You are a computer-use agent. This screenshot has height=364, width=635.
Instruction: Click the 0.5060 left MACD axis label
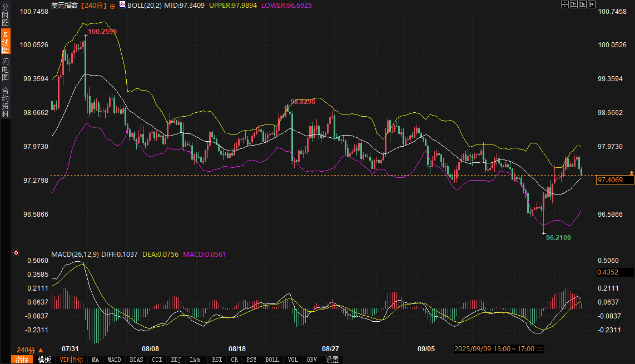(x=38, y=260)
